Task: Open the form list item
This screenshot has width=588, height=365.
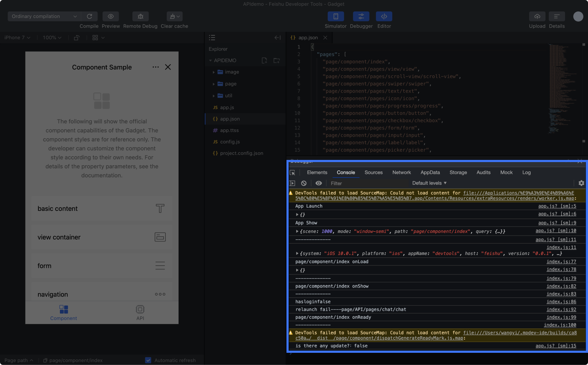Action: 102,266
